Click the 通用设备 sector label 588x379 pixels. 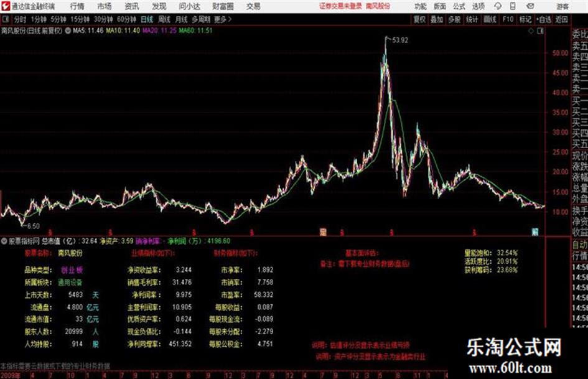click(70, 282)
